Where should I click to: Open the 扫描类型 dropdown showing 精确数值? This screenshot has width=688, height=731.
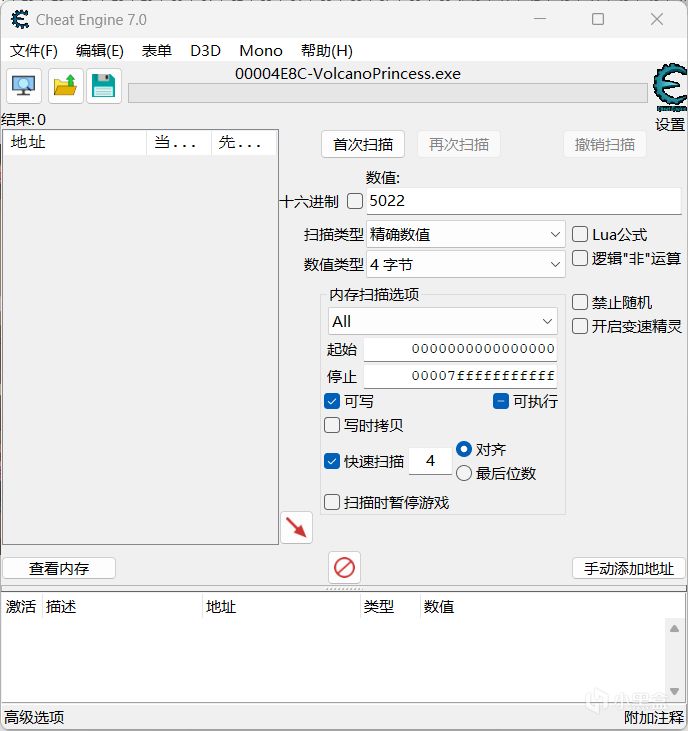click(466, 234)
